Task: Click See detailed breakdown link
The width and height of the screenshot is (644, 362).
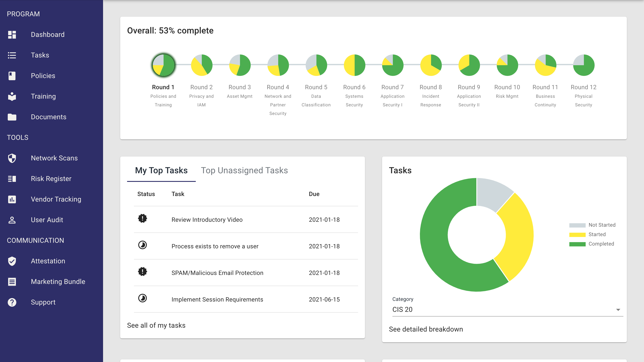Action: [426, 329]
